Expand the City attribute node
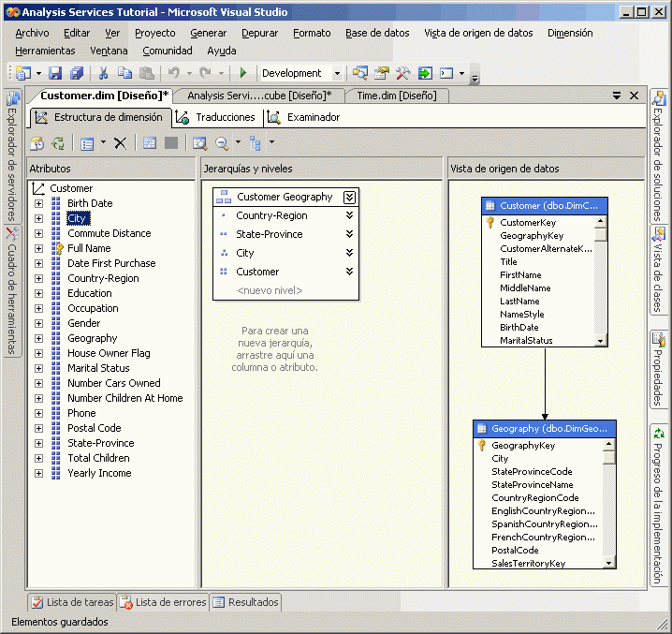Image resolution: width=672 pixels, height=634 pixels. [x=39, y=218]
